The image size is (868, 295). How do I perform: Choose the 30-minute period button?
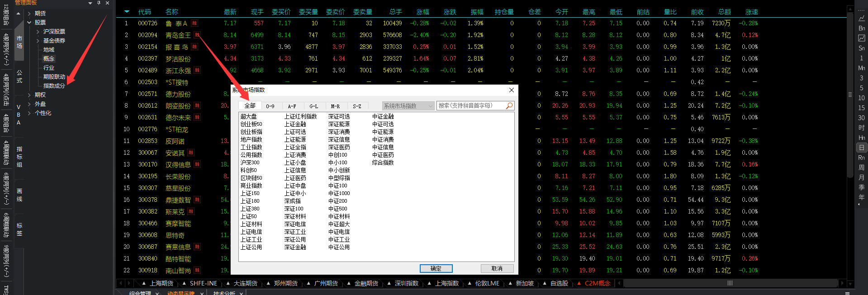click(861, 118)
